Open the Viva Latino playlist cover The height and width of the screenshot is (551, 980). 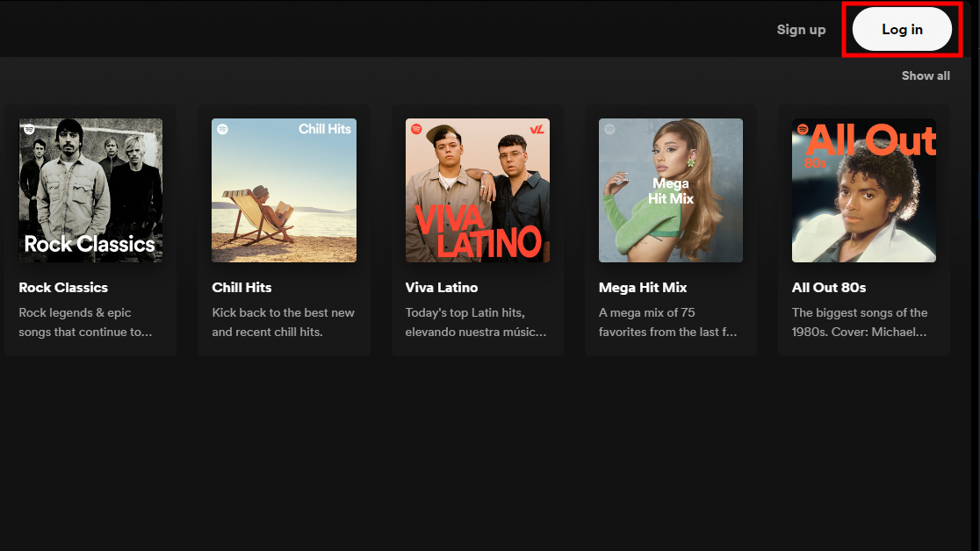pyautogui.click(x=478, y=190)
